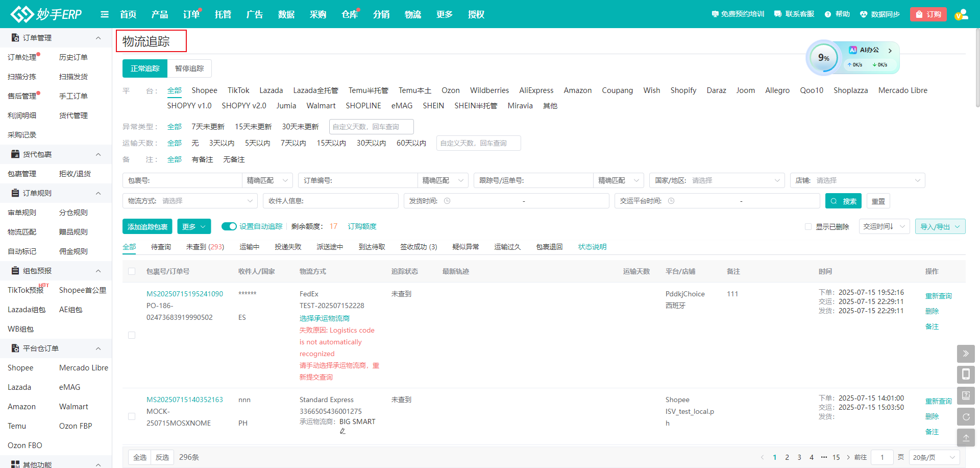The width and height of the screenshot is (980, 468).
Task: Click the 组包预报 sidebar section icon
Action: 15,271
